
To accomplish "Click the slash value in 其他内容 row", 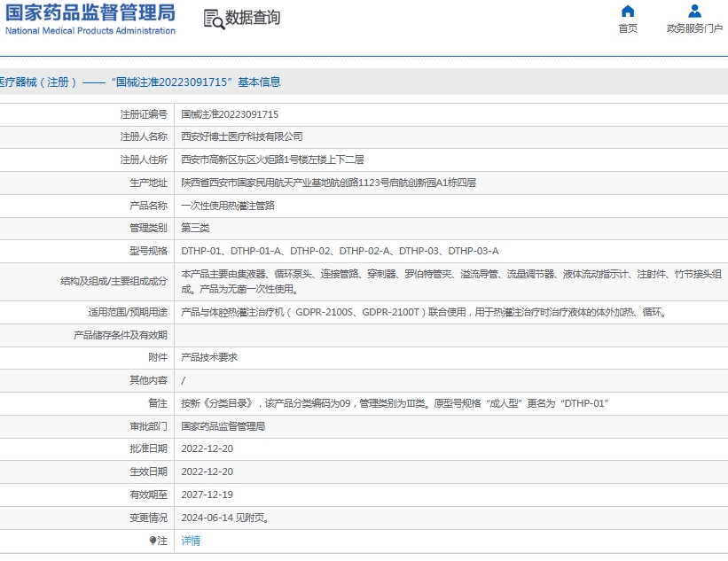I will [x=183, y=380].
